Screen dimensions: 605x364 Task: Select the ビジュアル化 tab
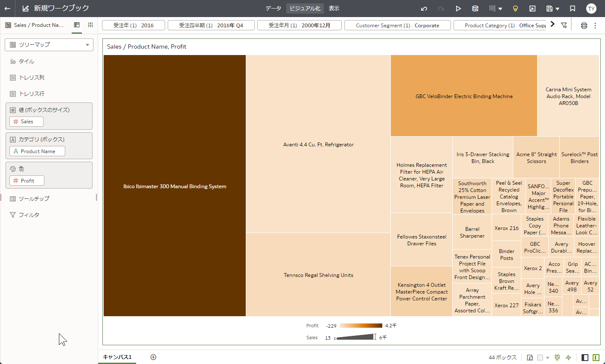click(305, 9)
